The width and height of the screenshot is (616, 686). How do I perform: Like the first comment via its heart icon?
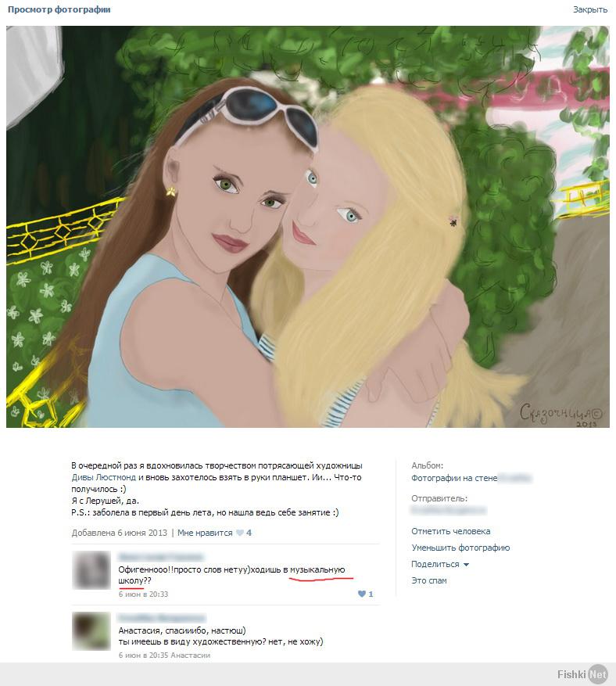362,594
